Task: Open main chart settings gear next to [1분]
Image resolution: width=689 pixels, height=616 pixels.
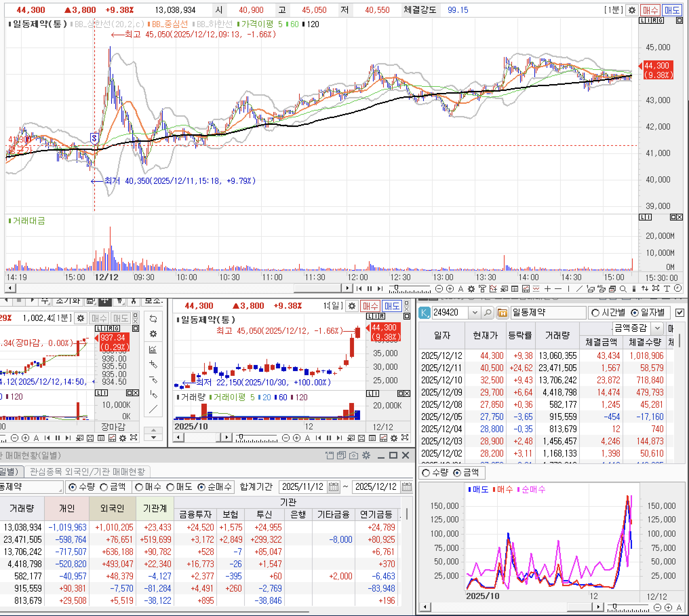Action: [632, 10]
